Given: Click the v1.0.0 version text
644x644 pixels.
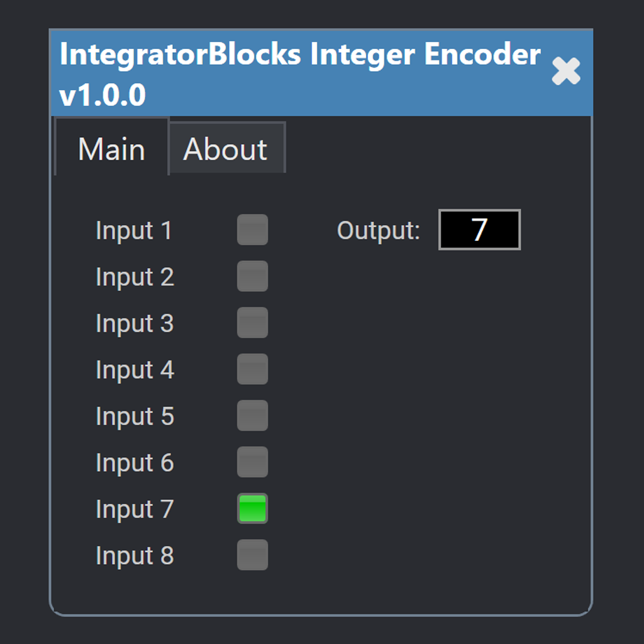Looking at the screenshot, I should tap(103, 96).
